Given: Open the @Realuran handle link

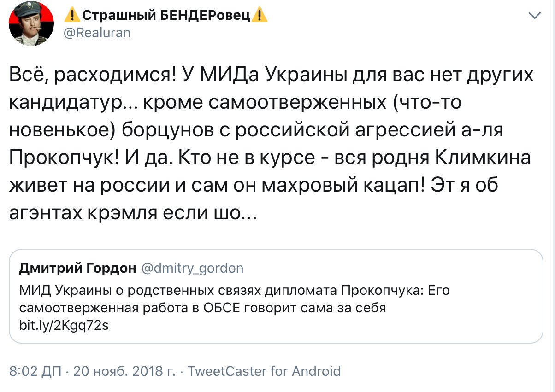Looking at the screenshot, I should (x=96, y=33).
